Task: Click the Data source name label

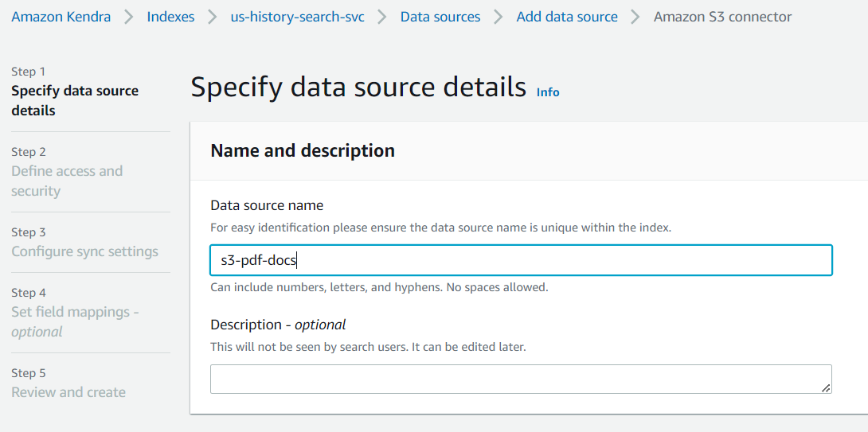Action: pos(267,206)
